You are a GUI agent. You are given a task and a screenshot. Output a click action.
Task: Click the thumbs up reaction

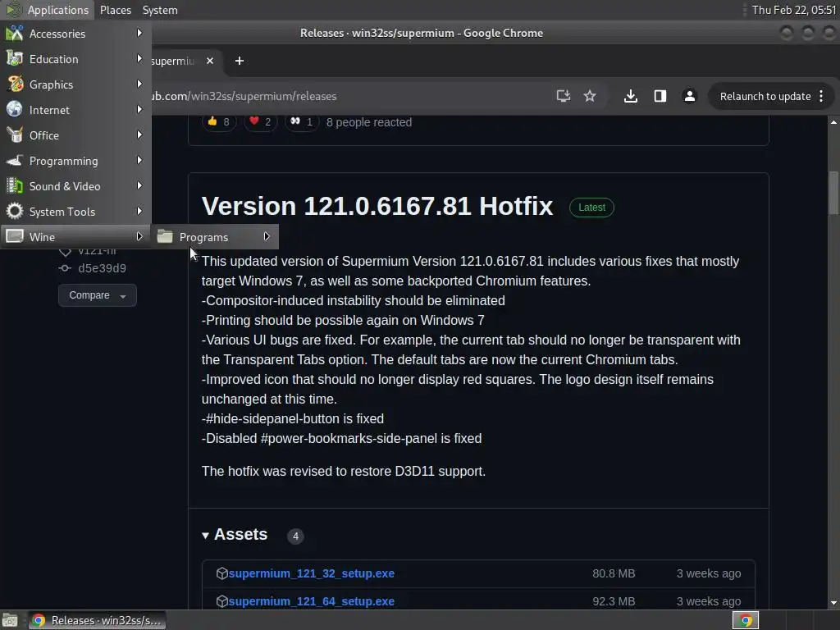(218, 121)
